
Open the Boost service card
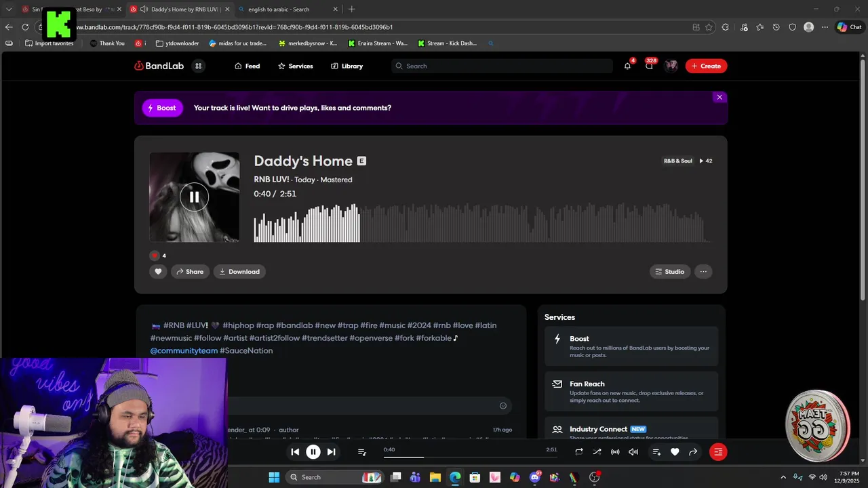click(x=631, y=346)
